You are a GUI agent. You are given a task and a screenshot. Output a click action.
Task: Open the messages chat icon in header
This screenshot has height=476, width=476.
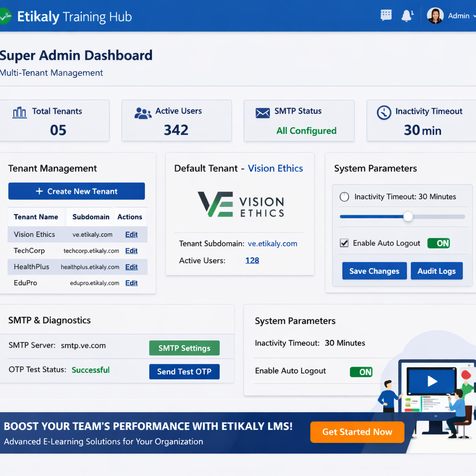coord(386,15)
